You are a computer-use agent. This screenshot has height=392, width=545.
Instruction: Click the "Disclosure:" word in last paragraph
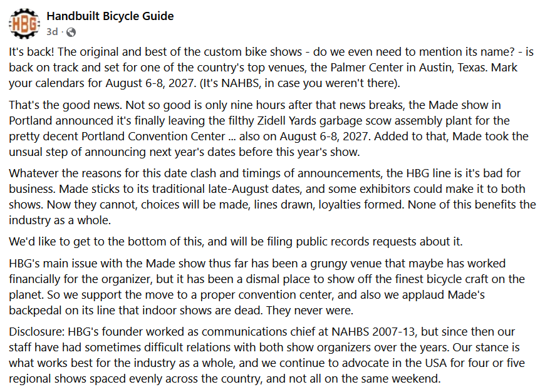tap(37, 331)
